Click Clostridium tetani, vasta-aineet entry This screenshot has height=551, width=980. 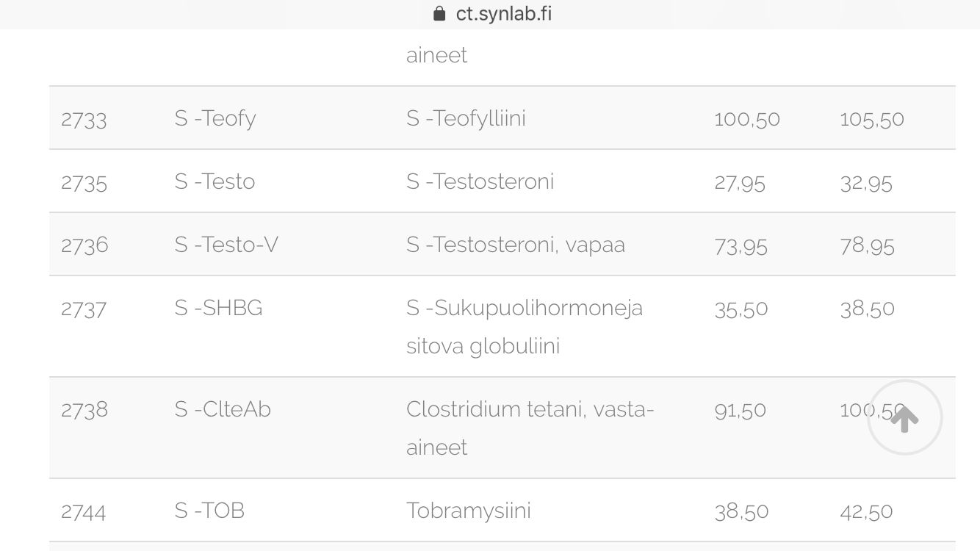pyautogui.click(x=530, y=428)
